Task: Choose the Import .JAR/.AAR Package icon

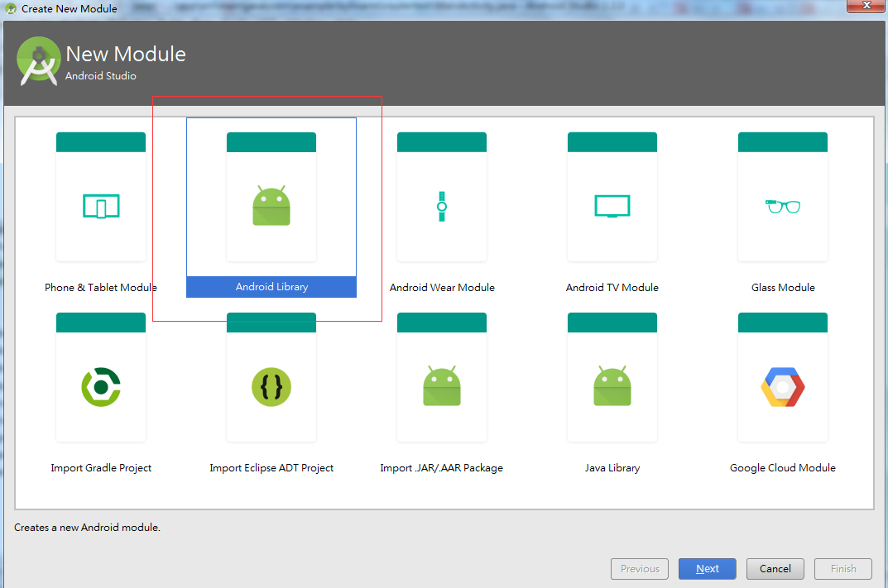Action: tap(442, 386)
